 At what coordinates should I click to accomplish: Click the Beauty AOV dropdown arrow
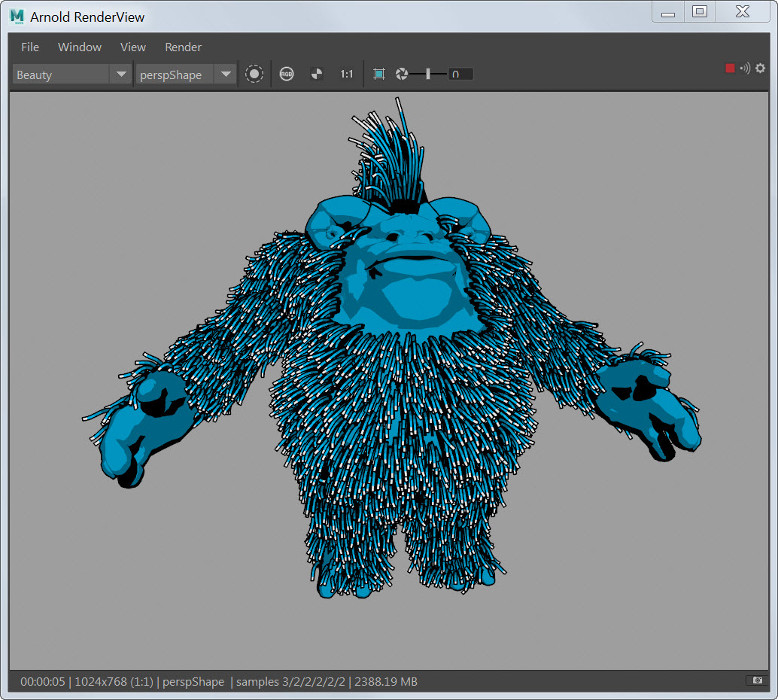[120, 75]
